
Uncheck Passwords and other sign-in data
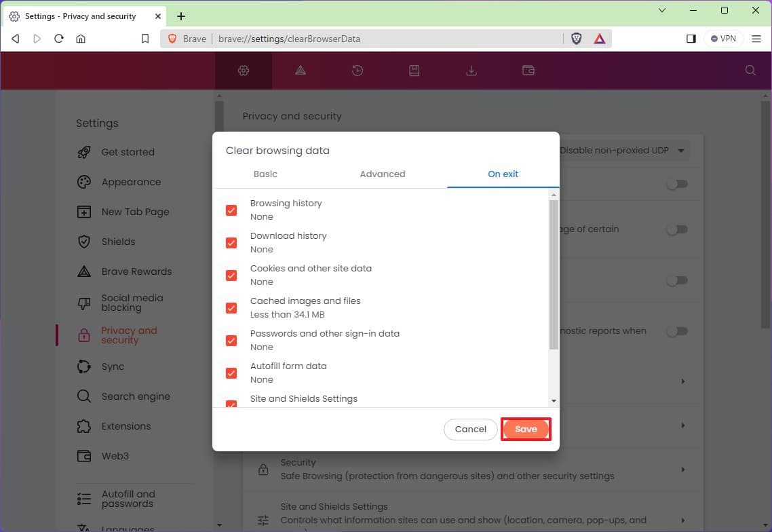[231, 340]
